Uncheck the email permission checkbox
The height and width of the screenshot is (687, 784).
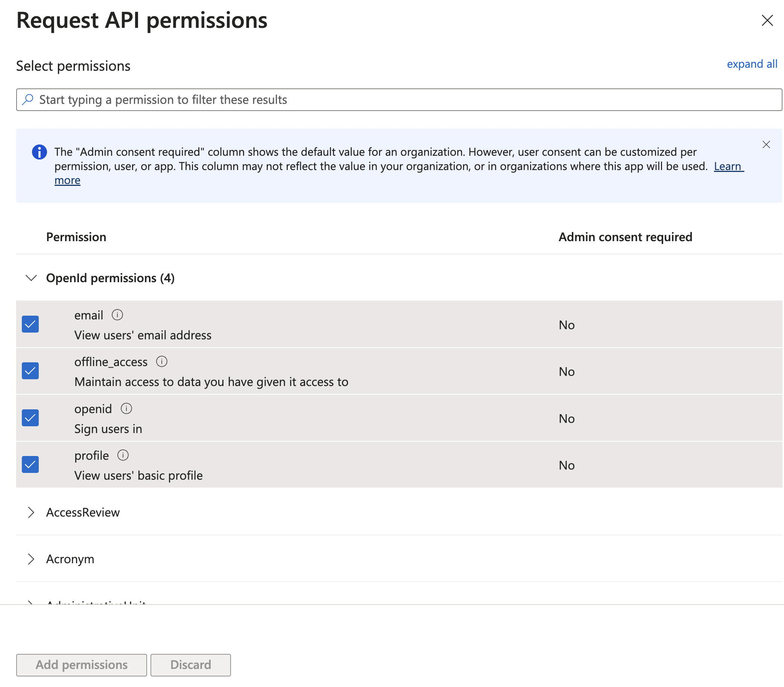(x=30, y=324)
